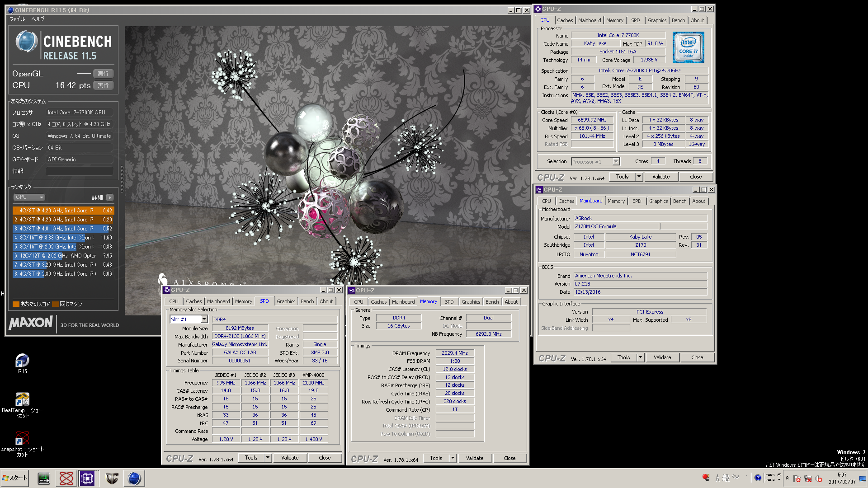Click Validate in the CPU-Z CPU window

pyautogui.click(x=661, y=177)
